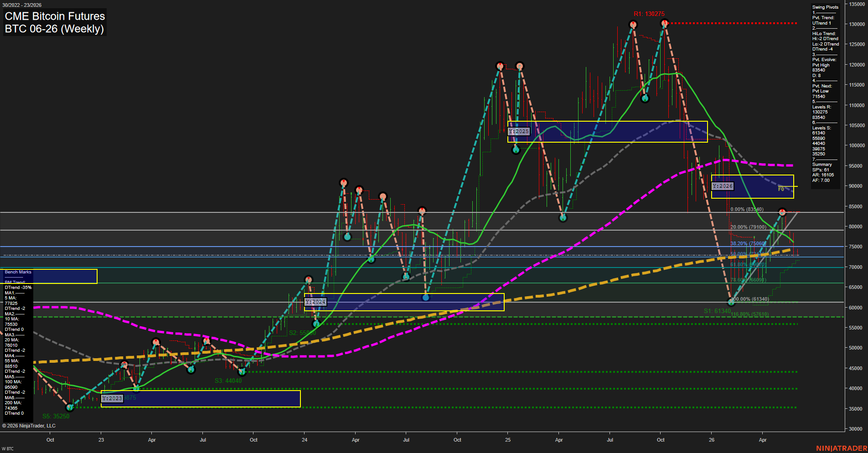
Task: Click the NINJATRADER logo in corner
Action: pos(841,448)
